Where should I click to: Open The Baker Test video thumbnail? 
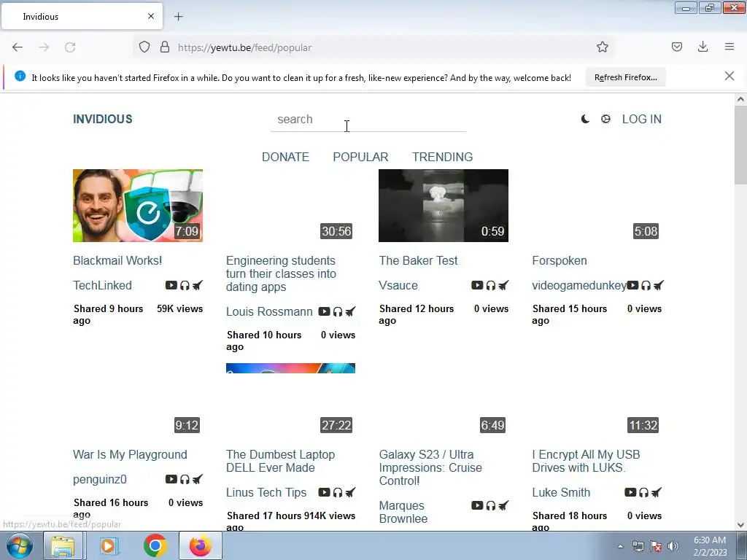coord(443,205)
